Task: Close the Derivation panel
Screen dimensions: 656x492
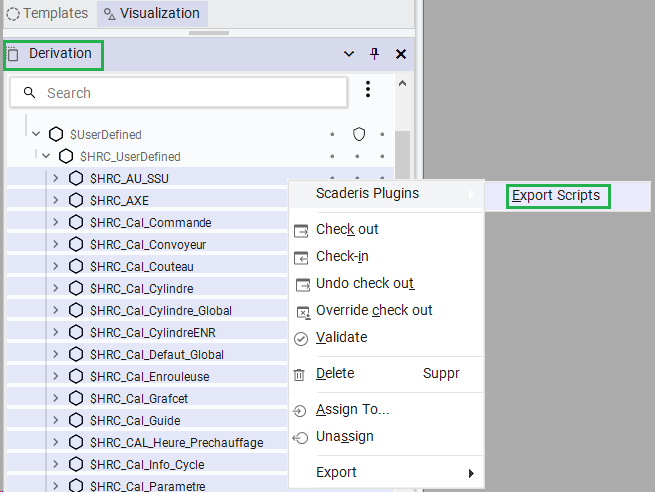Action: click(x=401, y=54)
